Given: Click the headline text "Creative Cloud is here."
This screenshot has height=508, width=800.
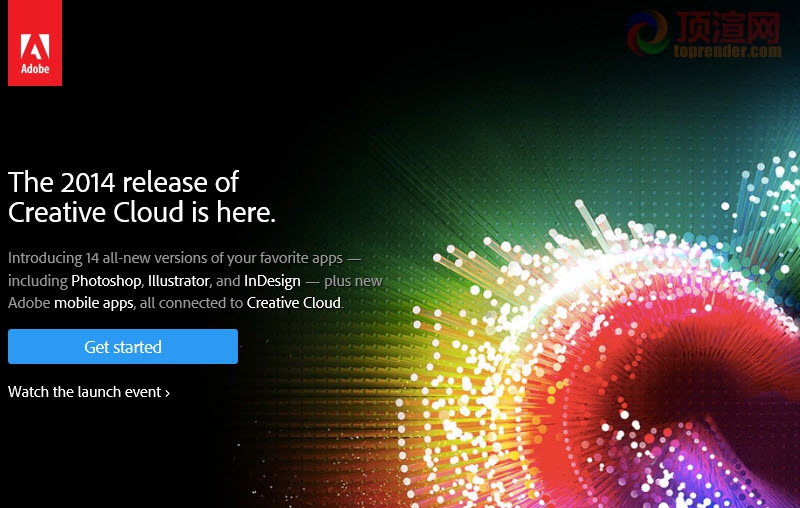Looking at the screenshot, I should click(142, 212).
